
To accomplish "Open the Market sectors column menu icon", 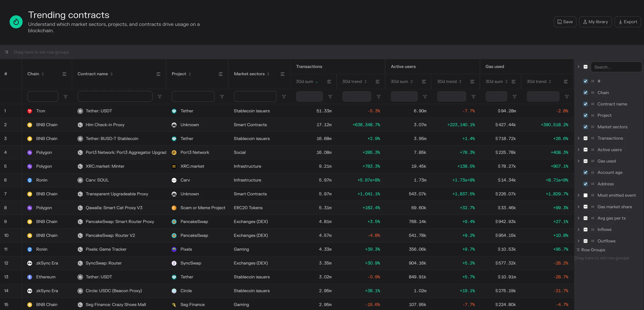I will pyautogui.click(x=282, y=74).
